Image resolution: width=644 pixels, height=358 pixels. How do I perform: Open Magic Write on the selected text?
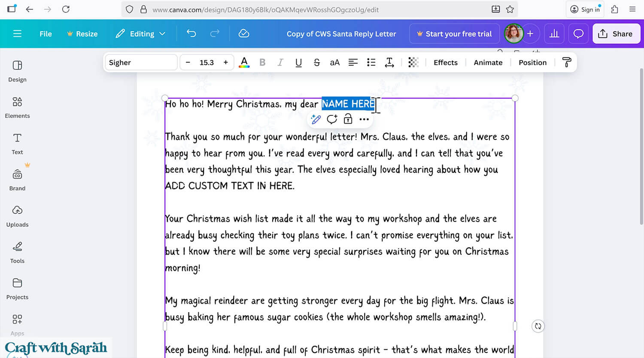[x=316, y=119]
